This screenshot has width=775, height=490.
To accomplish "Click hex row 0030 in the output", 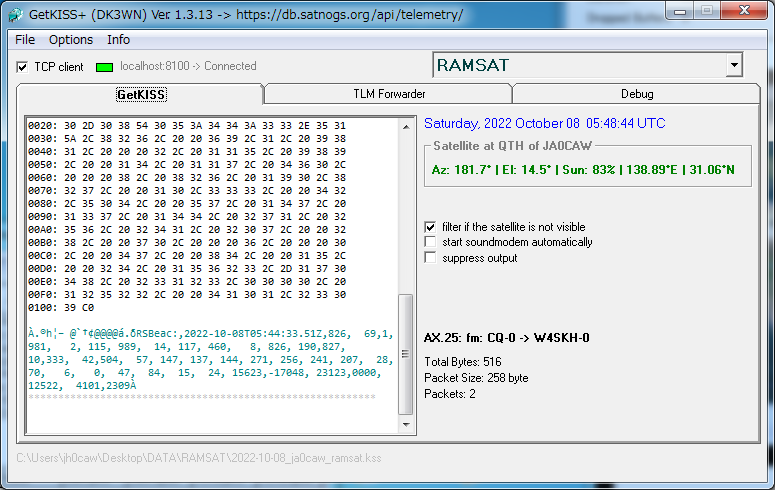I will pos(187,139).
